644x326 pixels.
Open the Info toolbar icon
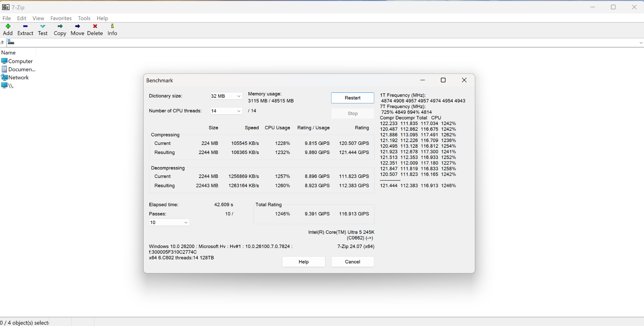coord(112,26)
